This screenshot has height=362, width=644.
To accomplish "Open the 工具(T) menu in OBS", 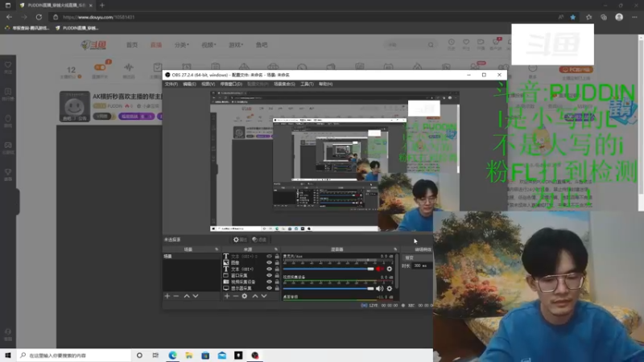I will point(307,84).
